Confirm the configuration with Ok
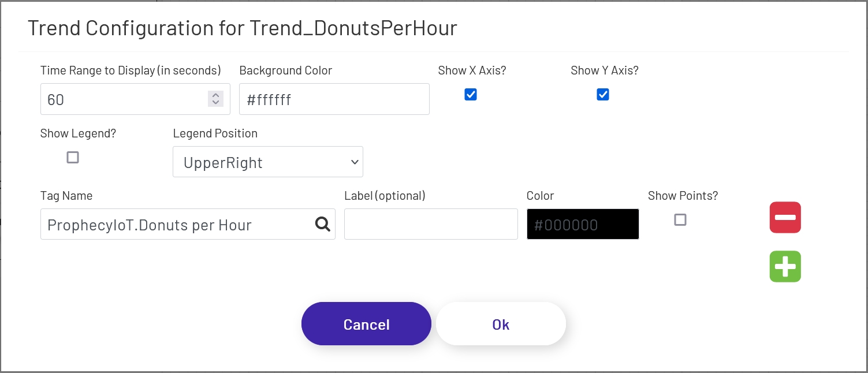 pyautogui.click(x=501, y=324)
